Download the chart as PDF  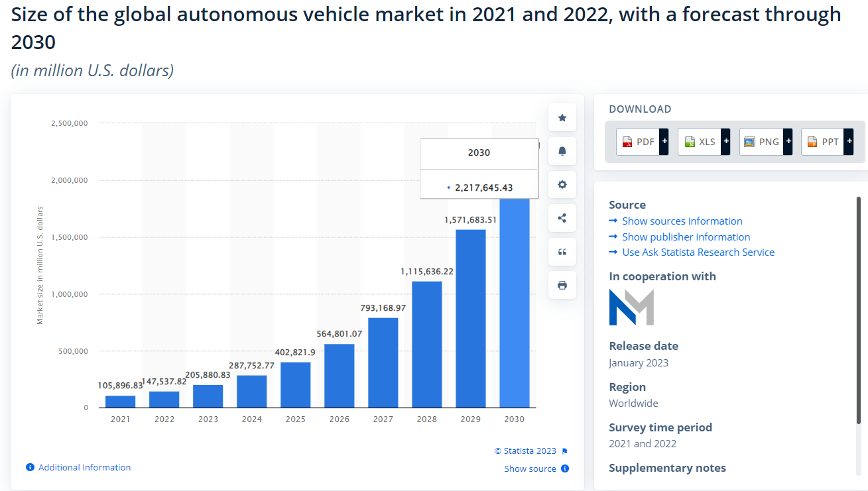(x=638, y=142)
